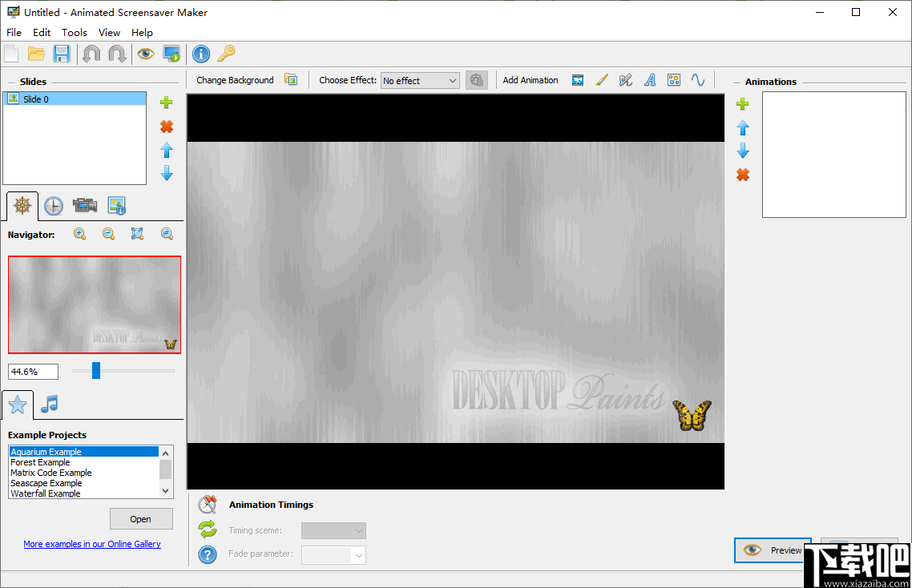Open the File menu
This screenshot has height=588, width=912.
click(14, 33)
